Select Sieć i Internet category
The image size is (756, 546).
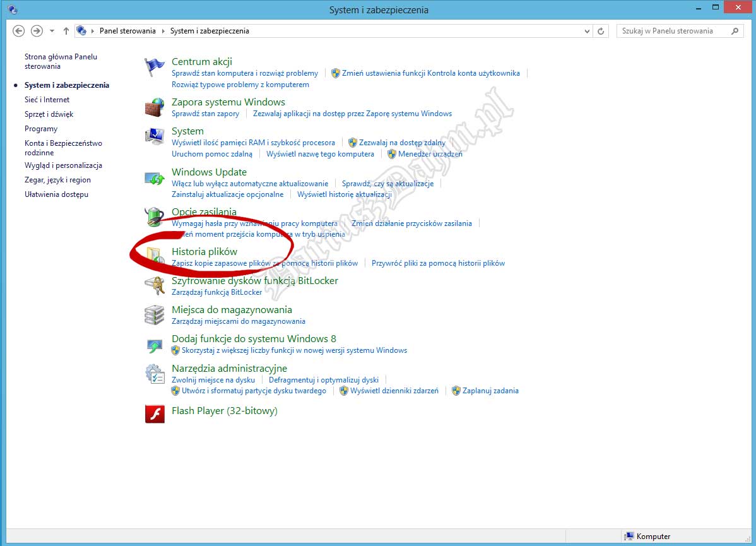(x=47, y=99)
